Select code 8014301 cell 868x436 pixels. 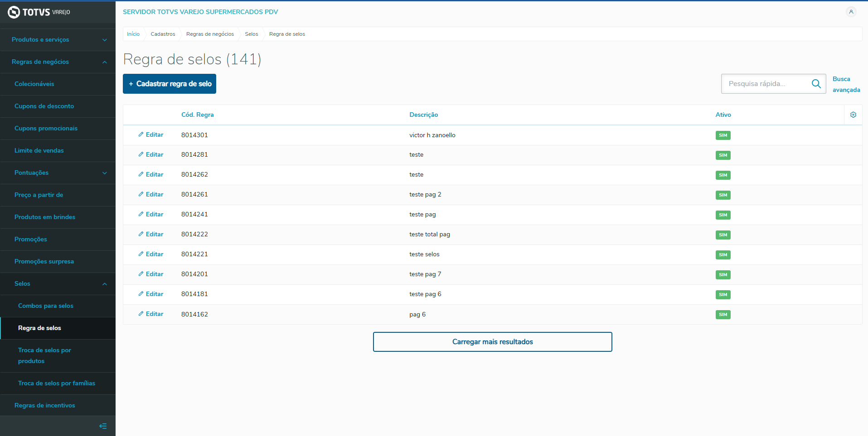pyautogui.click(x=194, y=135)
